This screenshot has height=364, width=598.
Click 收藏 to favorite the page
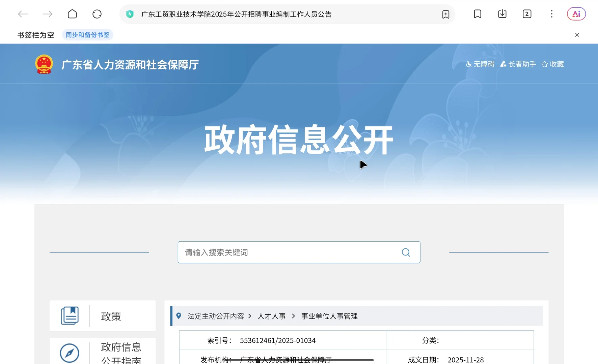[552, 64]
